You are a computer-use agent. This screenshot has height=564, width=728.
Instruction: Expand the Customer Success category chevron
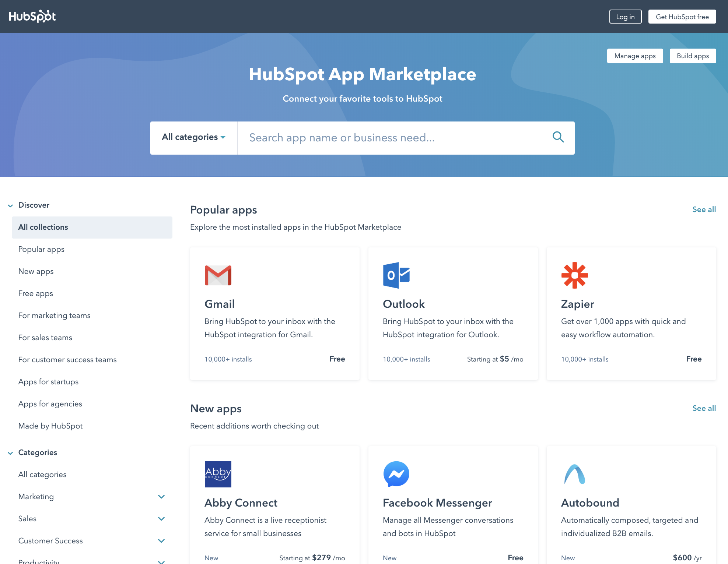pyautogui.click(x=161, y=541)
